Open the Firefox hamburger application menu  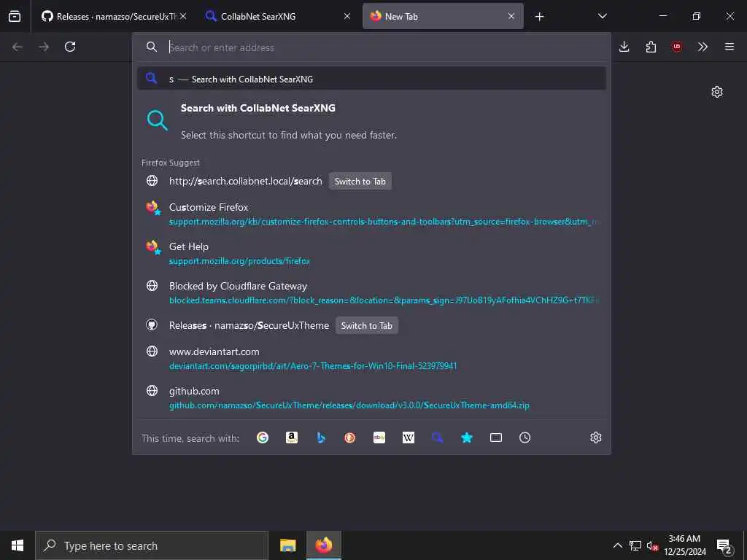click(729, 47)
